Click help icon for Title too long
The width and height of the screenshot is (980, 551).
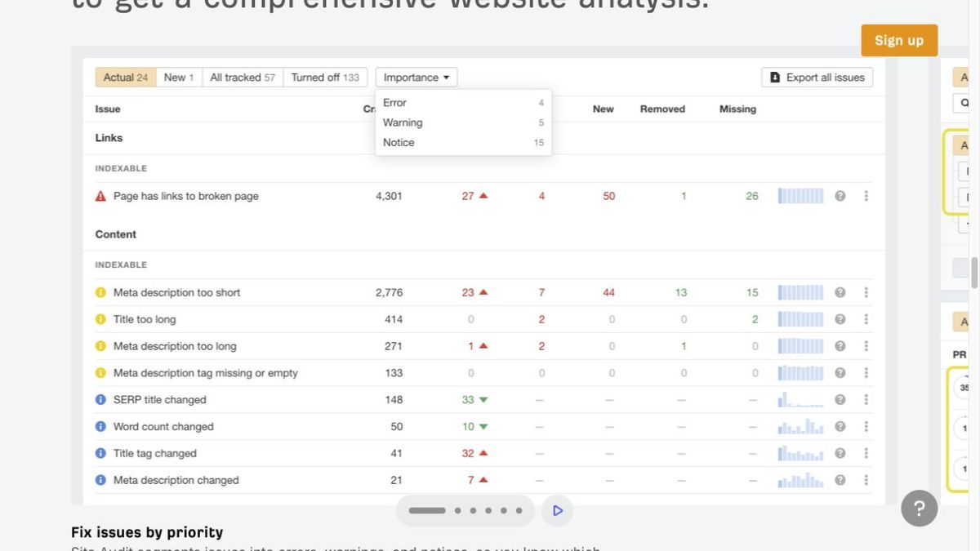point(840,319)
